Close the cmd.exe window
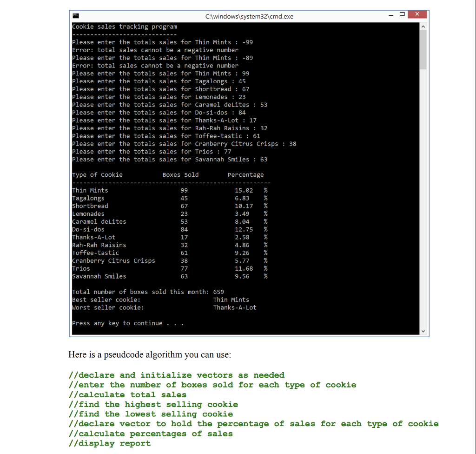The height and width of the screenshot is (454, 476). point(417,14)
